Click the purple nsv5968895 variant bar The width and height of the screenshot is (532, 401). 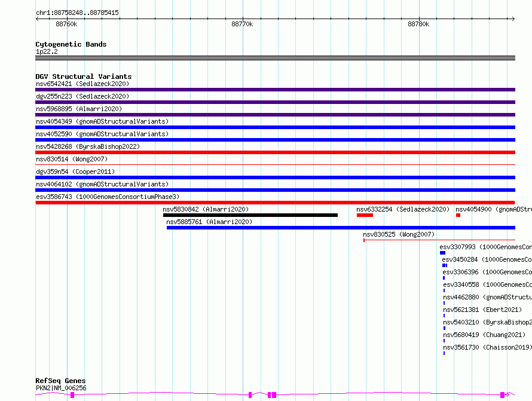[x=275, y=115]
